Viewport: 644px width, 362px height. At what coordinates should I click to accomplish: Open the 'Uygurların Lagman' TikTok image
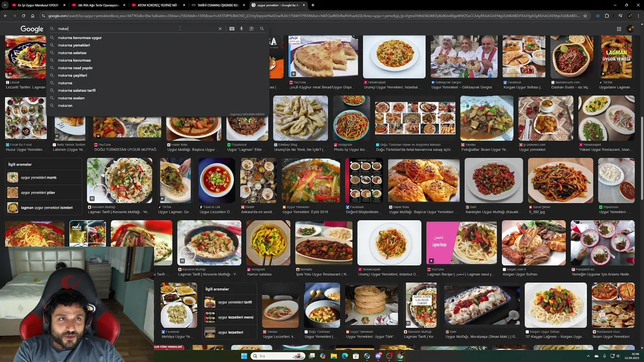point(616,57)
